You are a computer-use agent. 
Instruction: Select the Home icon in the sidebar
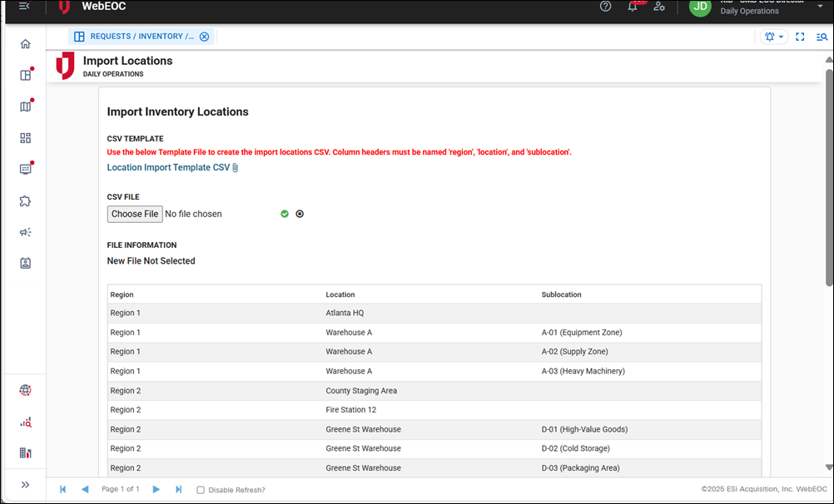point(25,43)
